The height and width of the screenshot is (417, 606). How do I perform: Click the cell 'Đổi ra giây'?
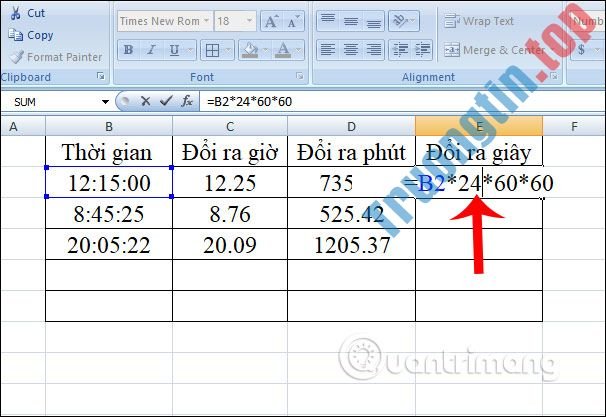[x=479, y=151]
